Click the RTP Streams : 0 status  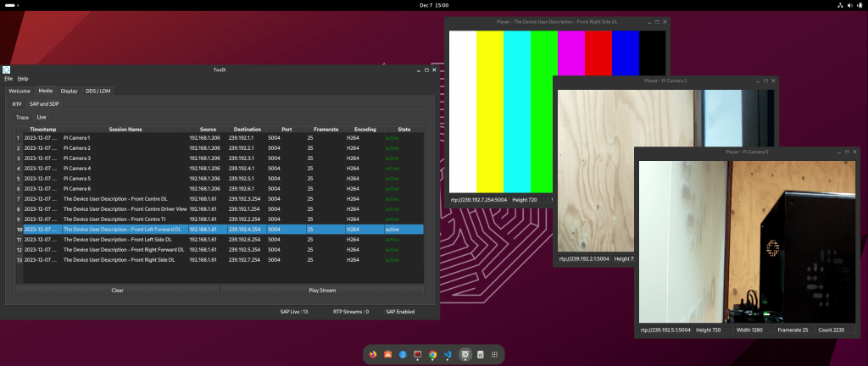[351, 312]
